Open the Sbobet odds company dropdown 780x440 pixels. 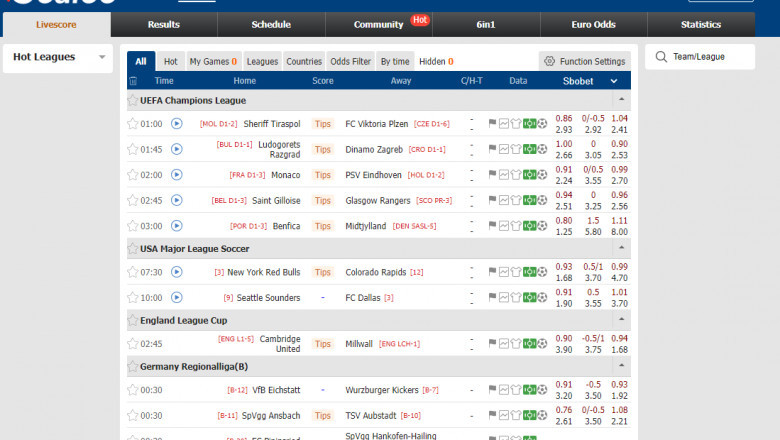click(589, 81)
